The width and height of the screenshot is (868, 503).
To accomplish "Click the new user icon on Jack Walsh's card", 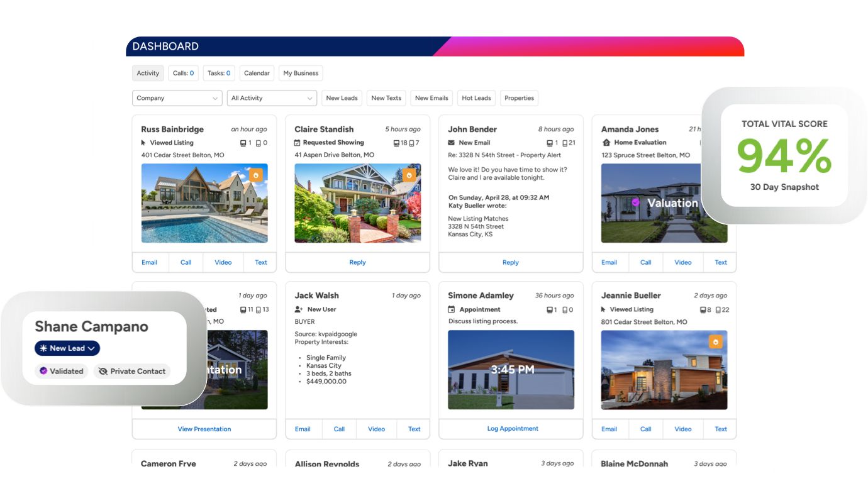I will pyautogui.click(x=297, y=309).
